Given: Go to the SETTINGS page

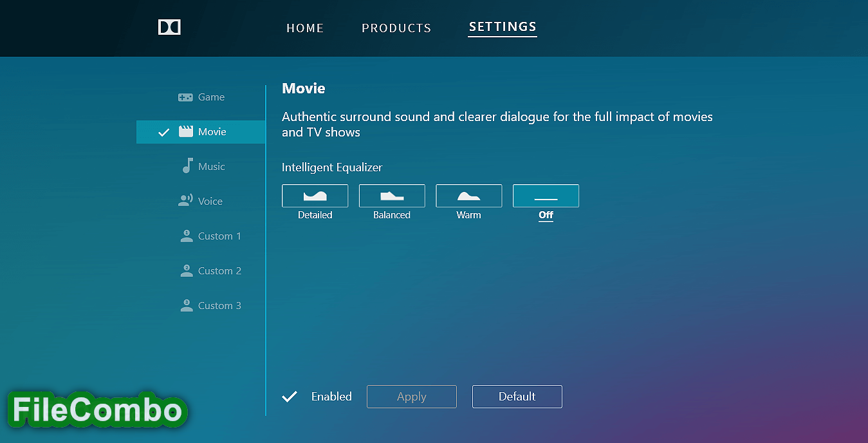Looking at the screenshot, I should point(502,28).
